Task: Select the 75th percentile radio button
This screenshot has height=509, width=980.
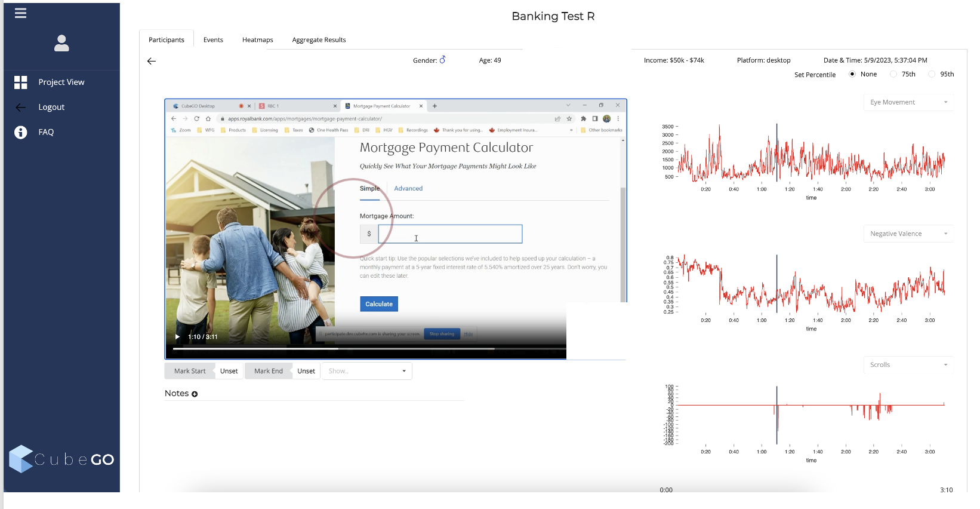Action: click(x=893, y=74)
